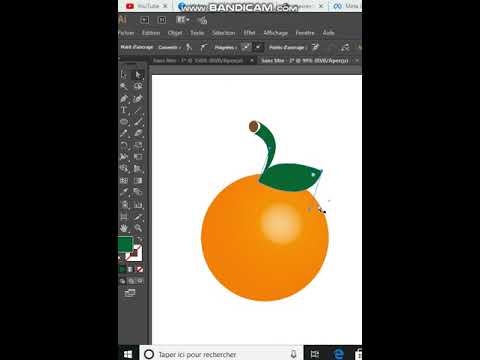Set paint mode to Gradient
Image resolution: width=480 pixels, height=360 pixels.
(x=131, y=269)
